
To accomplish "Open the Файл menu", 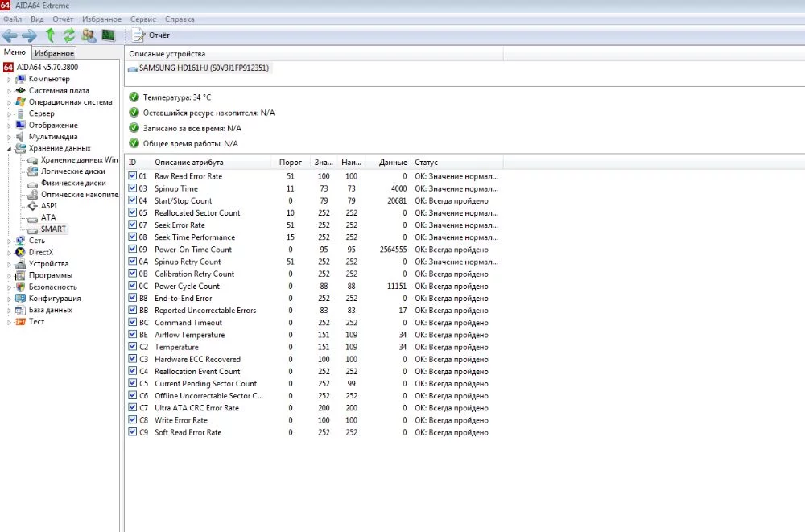I will (x=12, y=19).
